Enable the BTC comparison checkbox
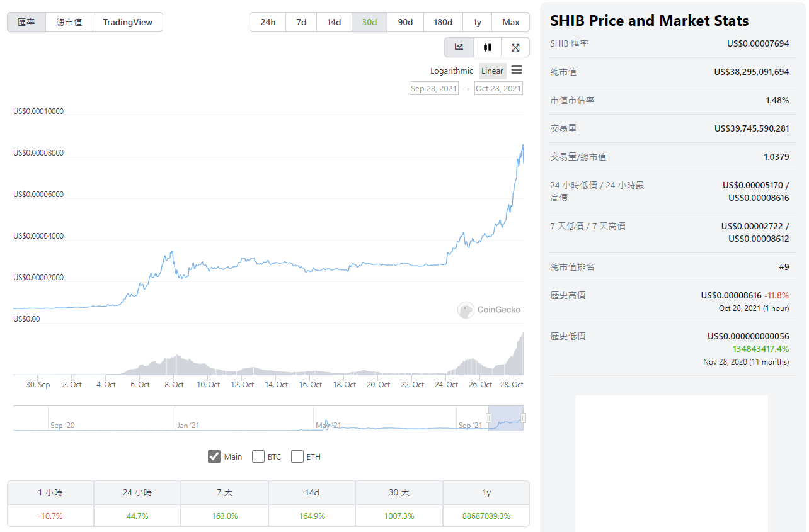Viewport: 809px width, 532px height. pyautogui.click(x=258, y=456)
